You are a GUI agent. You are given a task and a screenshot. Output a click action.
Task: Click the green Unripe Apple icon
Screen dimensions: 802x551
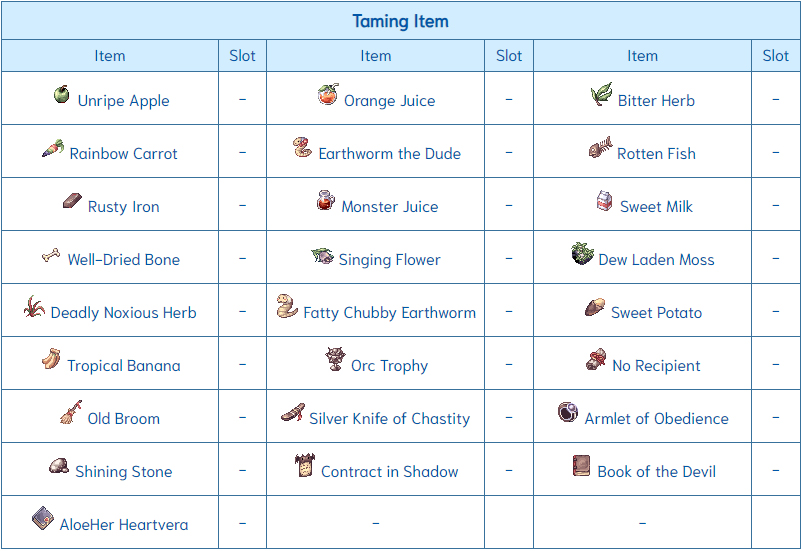61,95
